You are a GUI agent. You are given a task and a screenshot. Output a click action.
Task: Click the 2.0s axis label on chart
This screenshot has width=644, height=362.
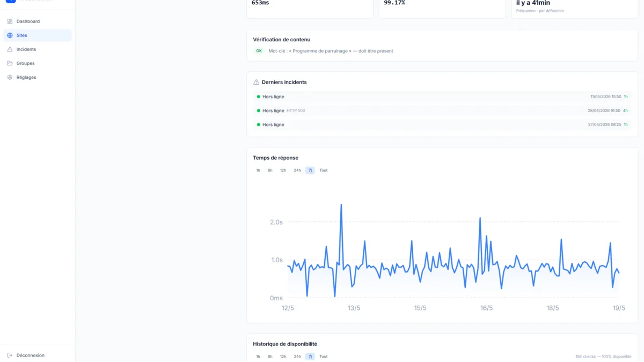[276, 222]
